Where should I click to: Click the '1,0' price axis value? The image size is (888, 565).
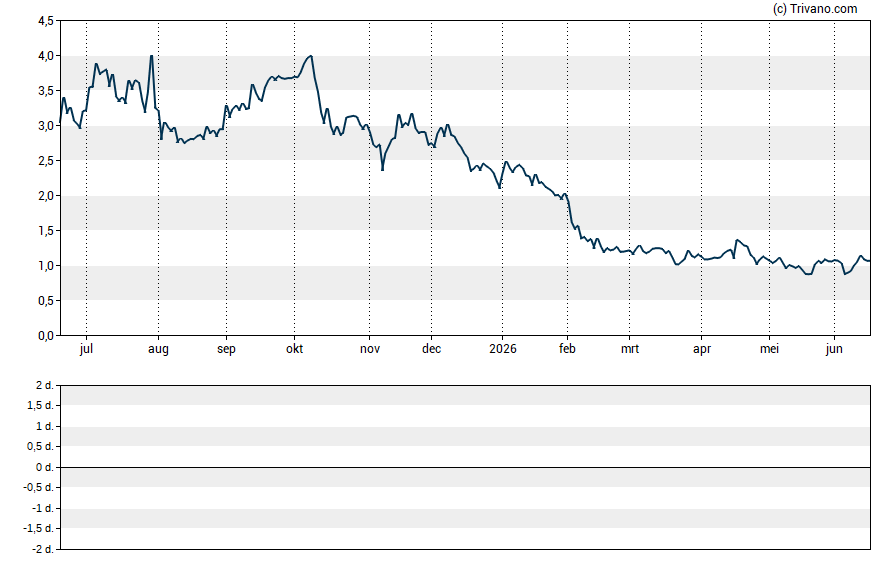(x=46, y=266)
